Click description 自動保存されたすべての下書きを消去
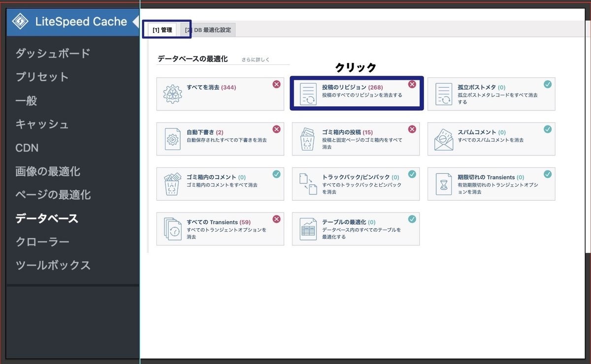 [x=227, y=140]
